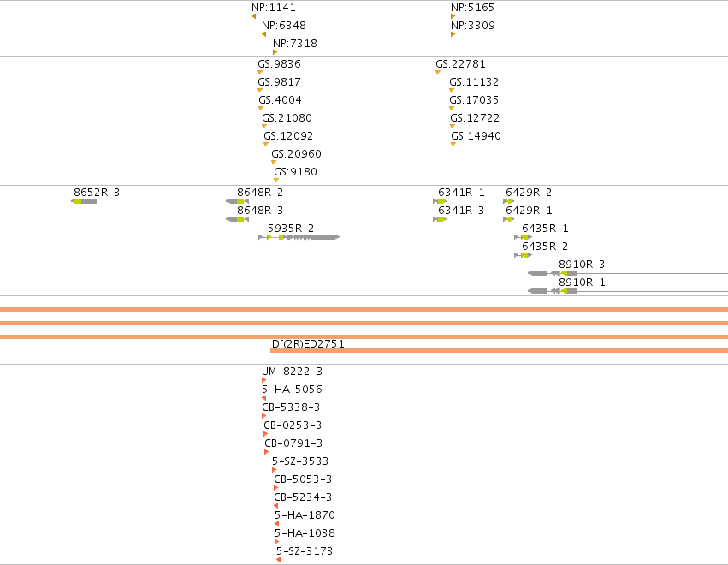Click the CB-5234-3 insertion
728x565 pixels.
pos(303,498)
